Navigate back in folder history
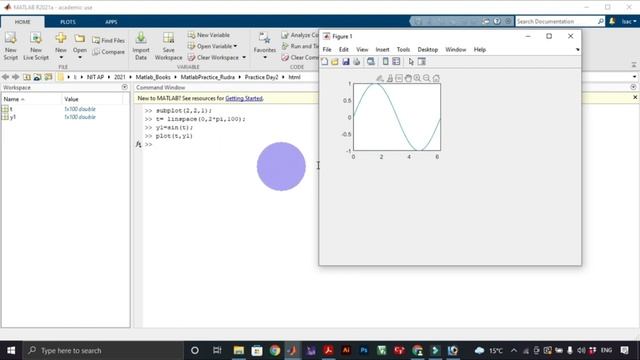 point(5,77)
